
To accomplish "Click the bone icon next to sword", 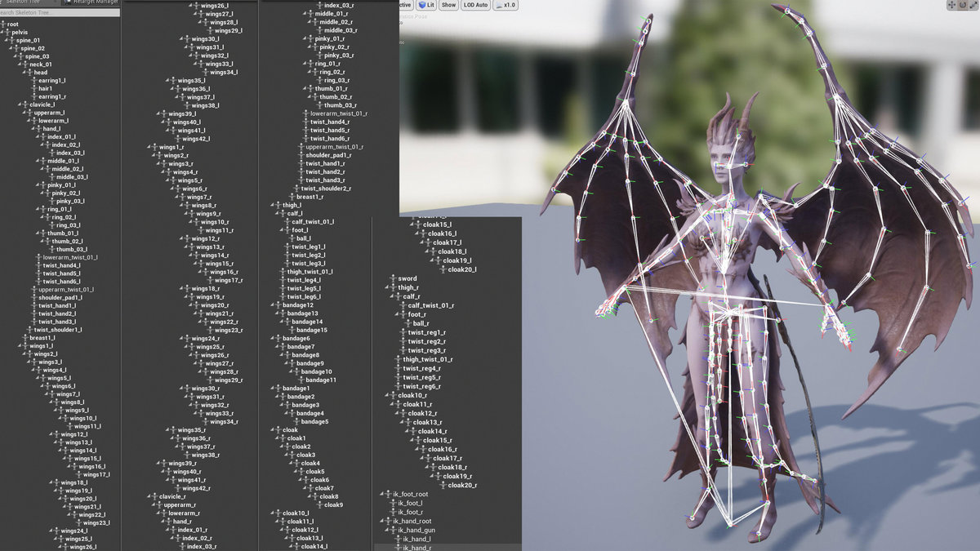I will pyautogui.click(x=392, y=279).
